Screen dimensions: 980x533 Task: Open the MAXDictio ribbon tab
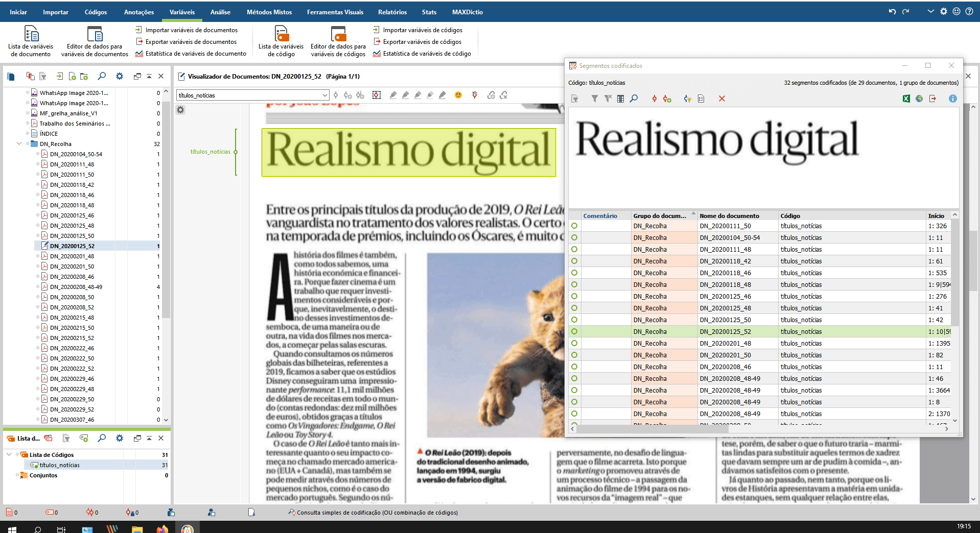(x=468, y=12)
